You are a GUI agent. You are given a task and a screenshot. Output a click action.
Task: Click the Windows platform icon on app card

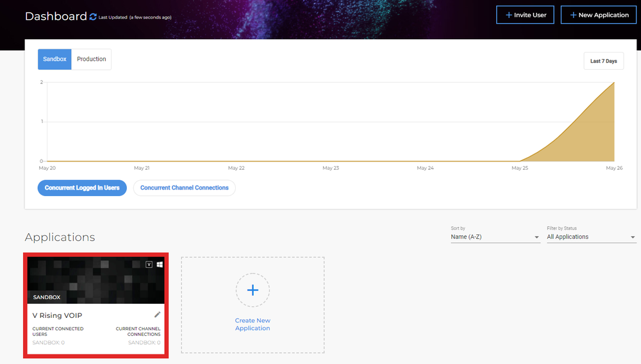160,264
